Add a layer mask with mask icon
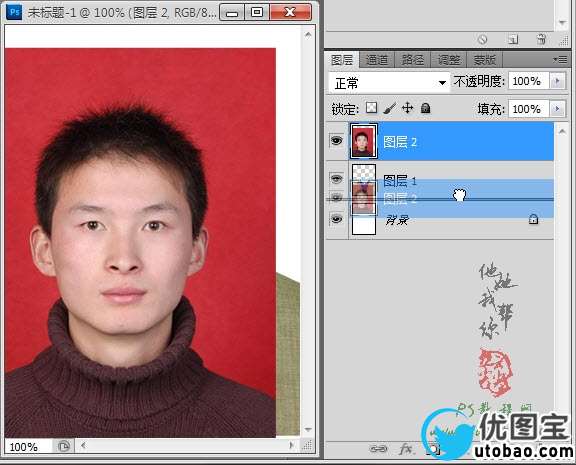Viewport: 576px width, 465px height. [433, 449]
